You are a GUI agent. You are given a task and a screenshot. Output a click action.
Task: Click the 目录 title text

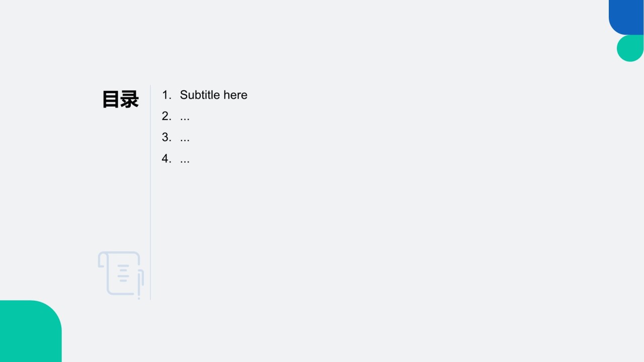coord(120,100)
